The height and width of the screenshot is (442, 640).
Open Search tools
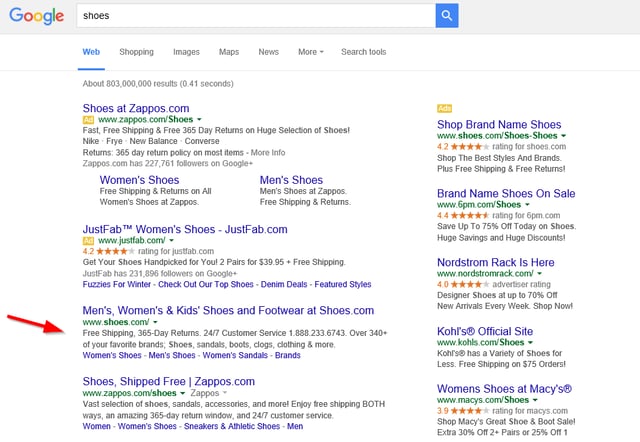coord(364,52)
